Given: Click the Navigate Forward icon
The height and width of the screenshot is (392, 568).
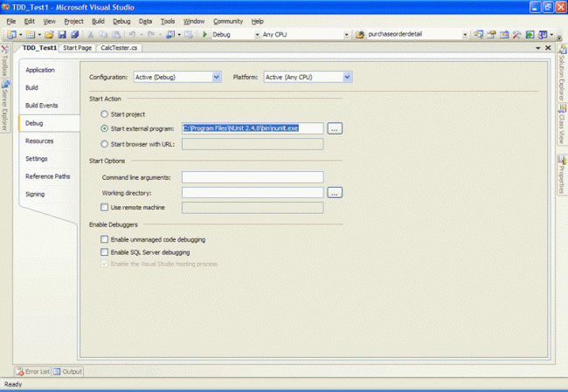Looking at the screenshot, I should point(189,34).
